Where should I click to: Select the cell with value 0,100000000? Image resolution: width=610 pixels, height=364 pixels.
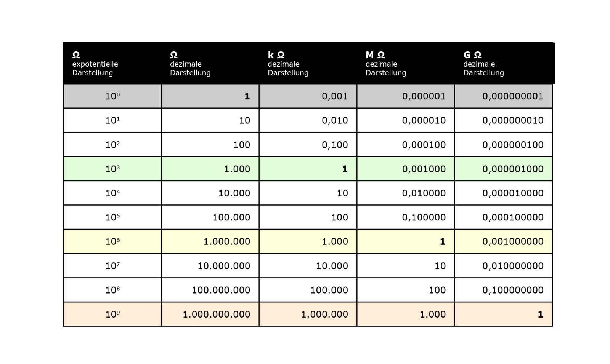point(512,290)
